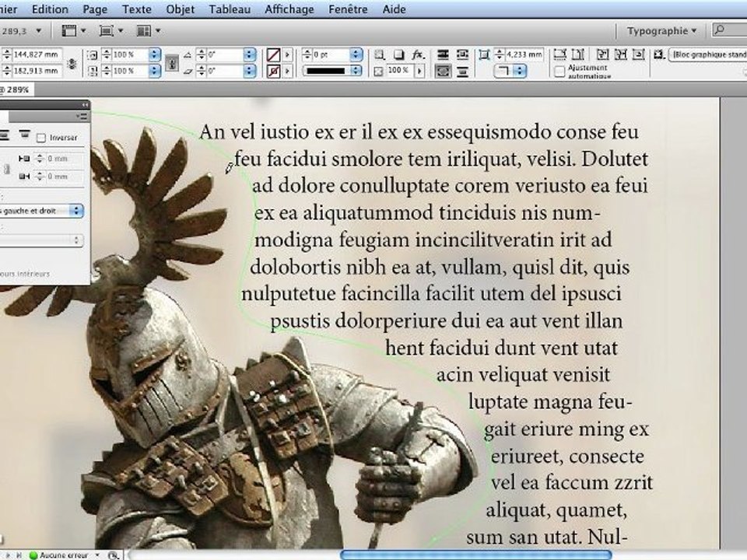Open the stroke style black line dropdown
747x560 pixels.
click(356, 71)
